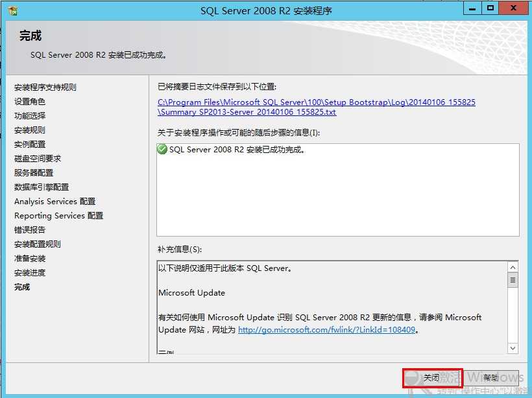Click the 关闭 (Close) button
This screenshot has width=532, height=398.
[432, 378]
